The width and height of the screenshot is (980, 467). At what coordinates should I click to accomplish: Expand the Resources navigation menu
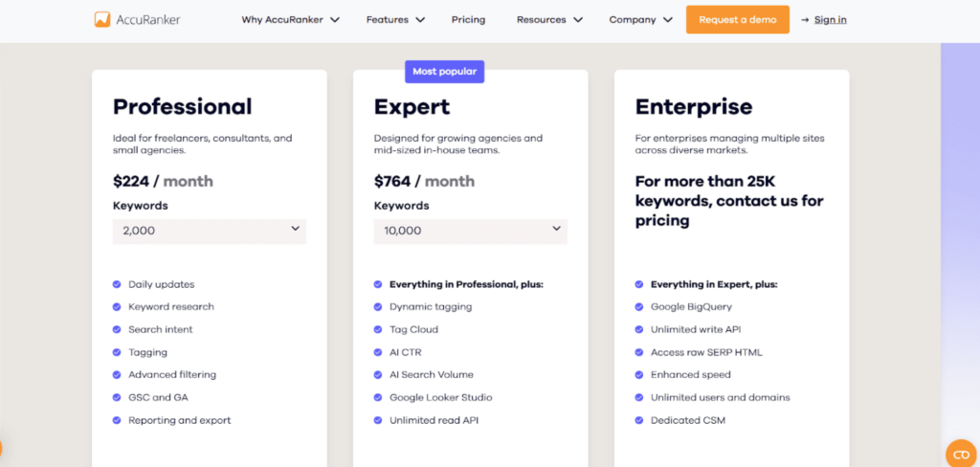pos(549,20)
